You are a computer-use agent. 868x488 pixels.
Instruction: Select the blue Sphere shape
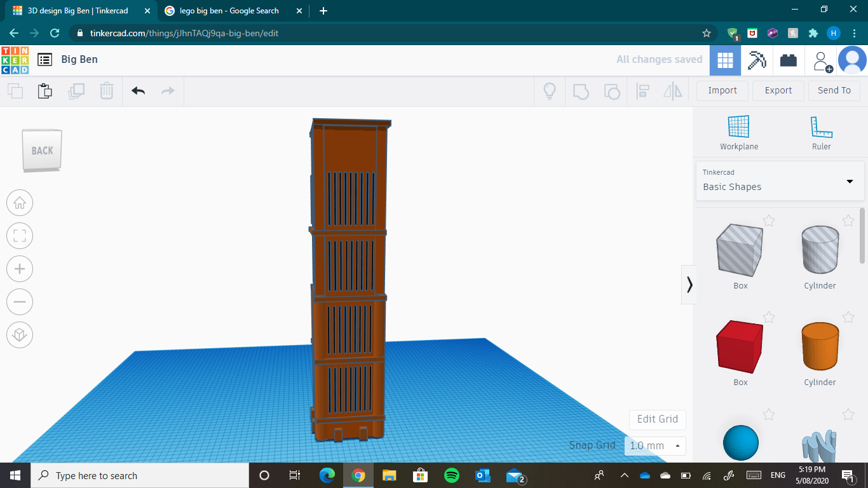pyautogui.click(x=741, y=443)
